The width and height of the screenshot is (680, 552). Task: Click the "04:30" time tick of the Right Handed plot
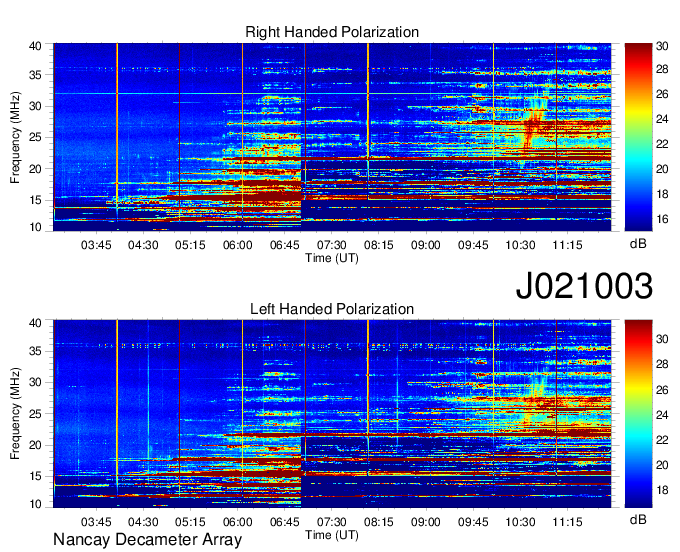[x=143, y=245]
